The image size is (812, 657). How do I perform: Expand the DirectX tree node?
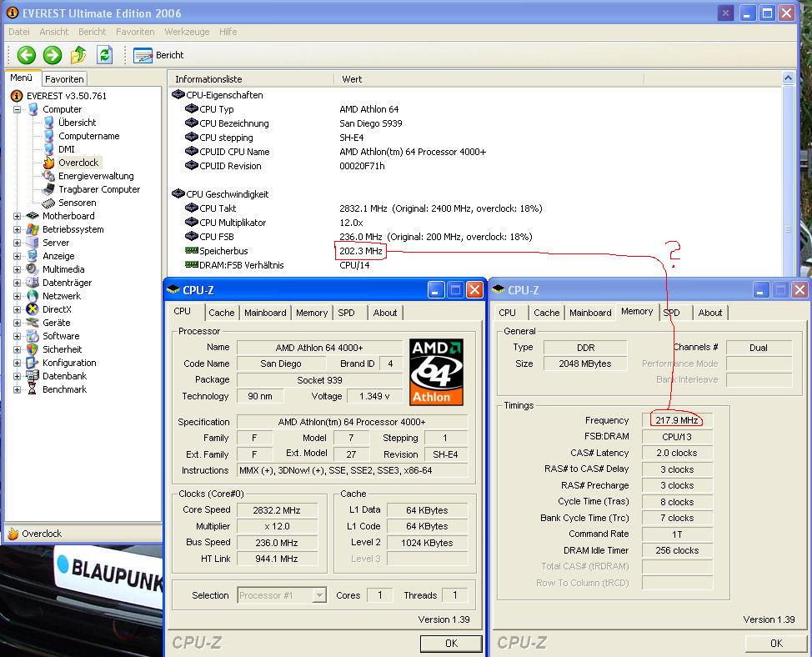[17, 309]
